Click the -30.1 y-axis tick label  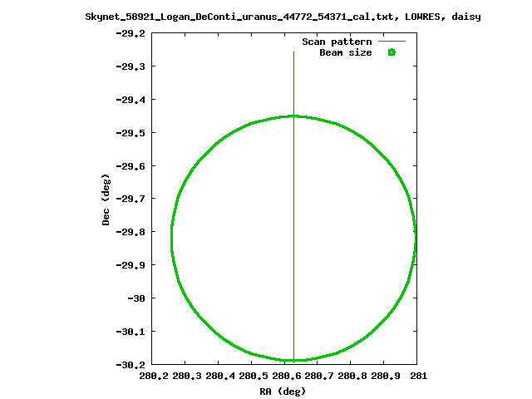click(131, 332)
